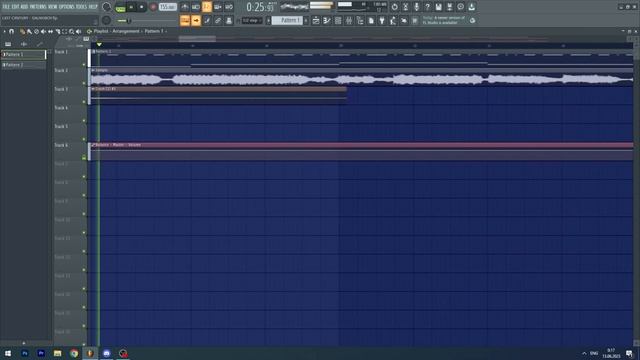Toggle loop recording icon
The width and height of the screenshot is (640, 360).
pos(229,7)
